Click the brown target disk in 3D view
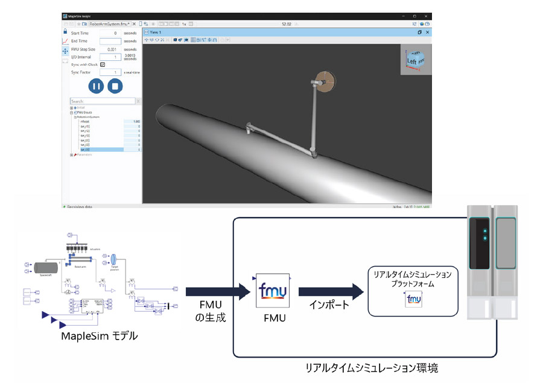 click(x=326, y=82)
